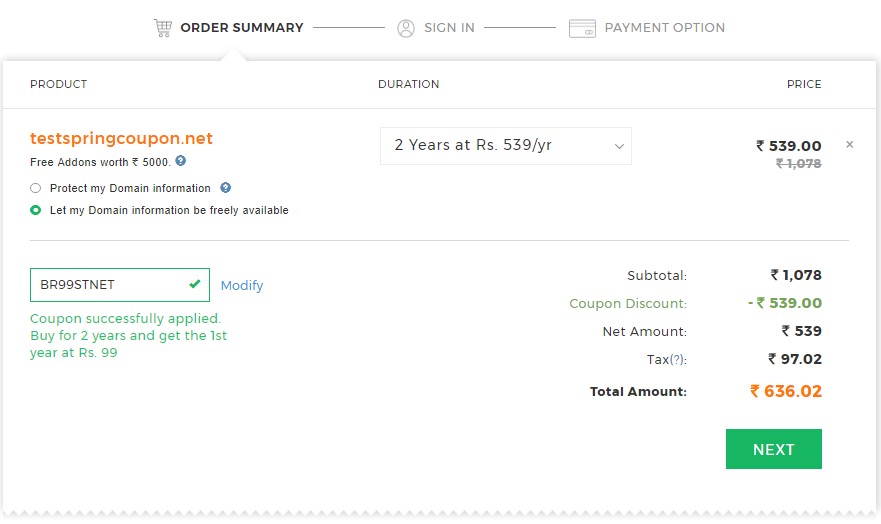
Task: Click the green checkmark in the coupon field
Action: (195, 284)
